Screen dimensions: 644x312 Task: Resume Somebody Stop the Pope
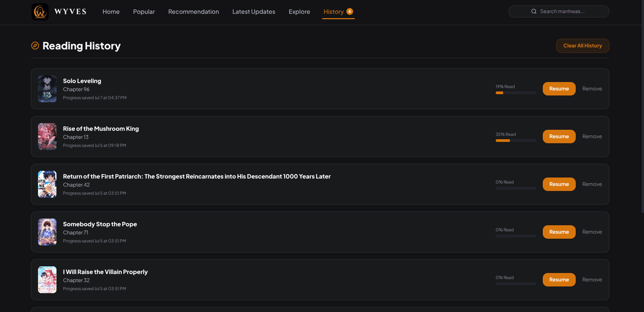tap(559, 232)
